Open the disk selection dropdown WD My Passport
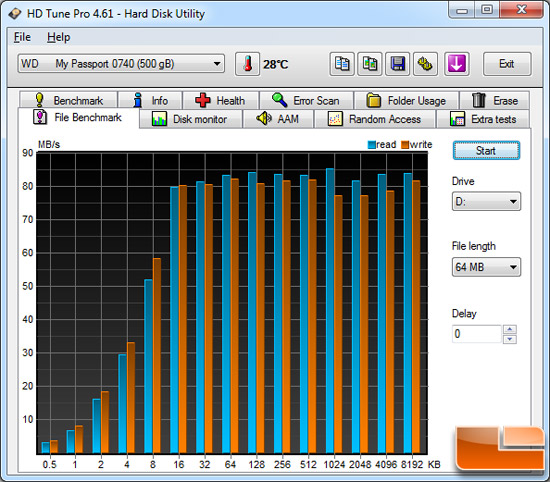550x482 pixels. pos(121,64)
